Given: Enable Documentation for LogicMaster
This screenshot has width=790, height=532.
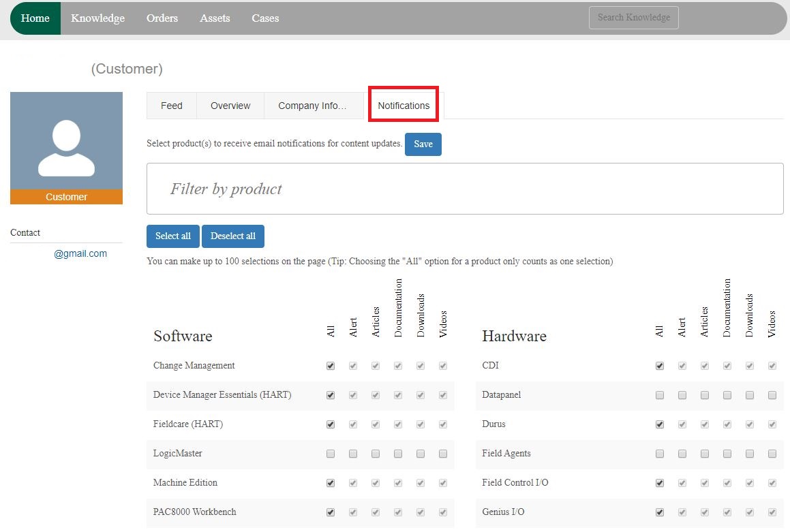Looking at the screenshot, I should click(x=398, y=454).
